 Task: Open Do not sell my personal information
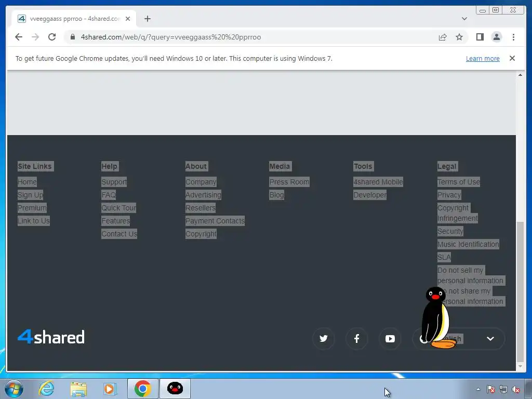[x=470, y=275]
